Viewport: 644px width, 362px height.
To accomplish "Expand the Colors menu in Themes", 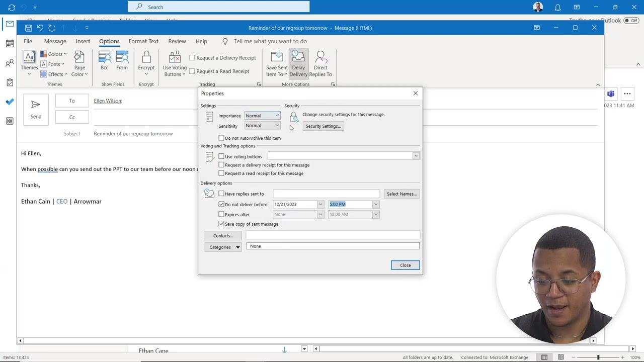I will [53, 54].
